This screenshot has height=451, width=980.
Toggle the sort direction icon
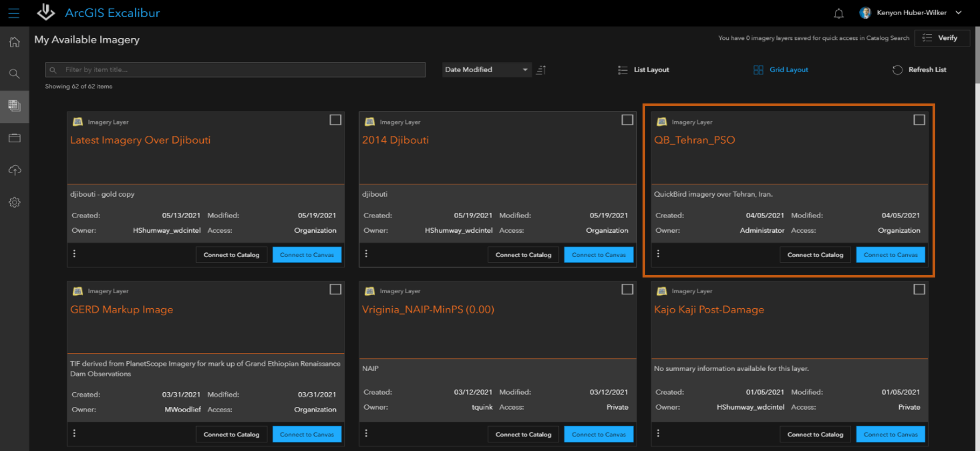(x=541, y=70)
